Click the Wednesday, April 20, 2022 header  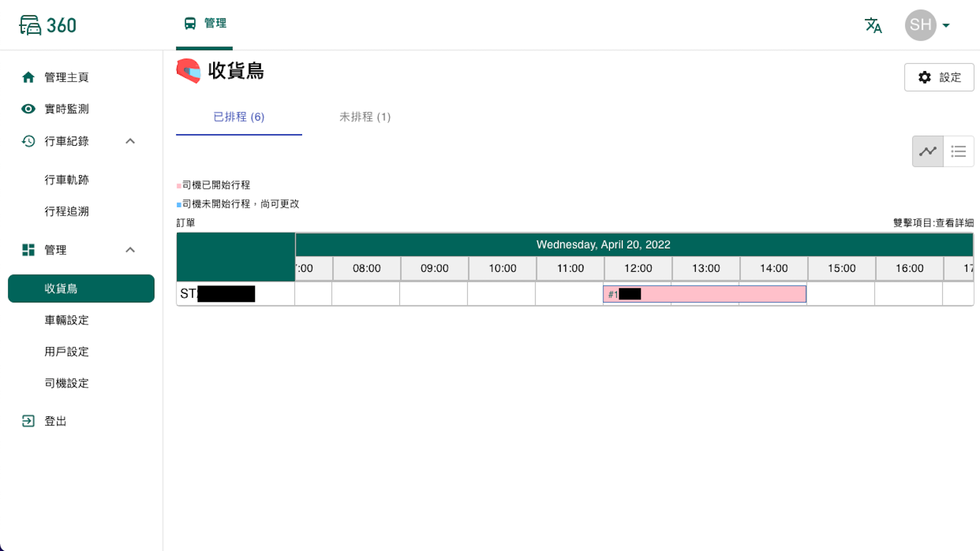[603, 244]
